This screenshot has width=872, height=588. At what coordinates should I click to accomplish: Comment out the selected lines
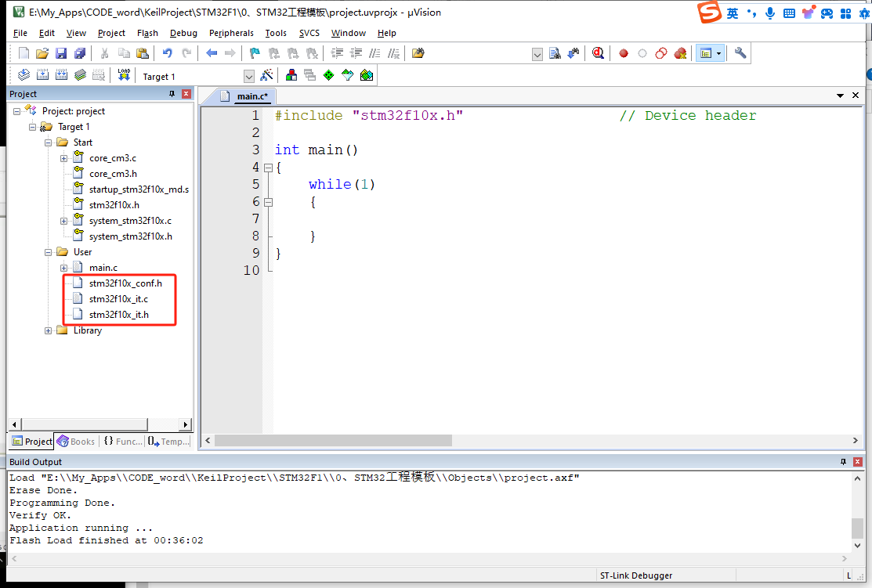click(374, 53)
